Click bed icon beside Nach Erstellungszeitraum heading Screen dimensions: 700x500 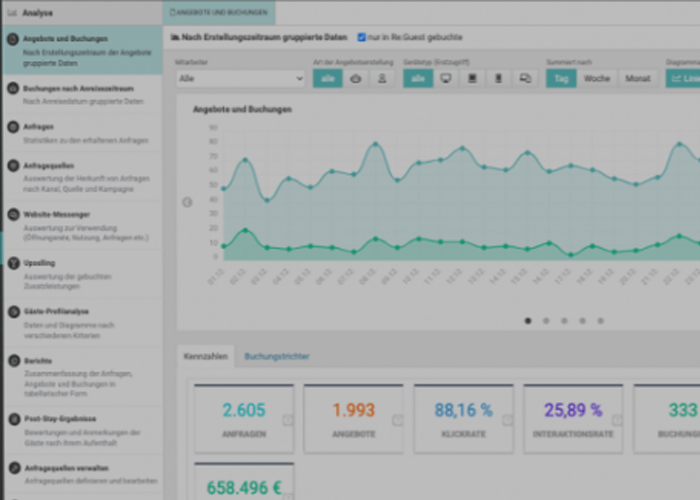[175, 38]
